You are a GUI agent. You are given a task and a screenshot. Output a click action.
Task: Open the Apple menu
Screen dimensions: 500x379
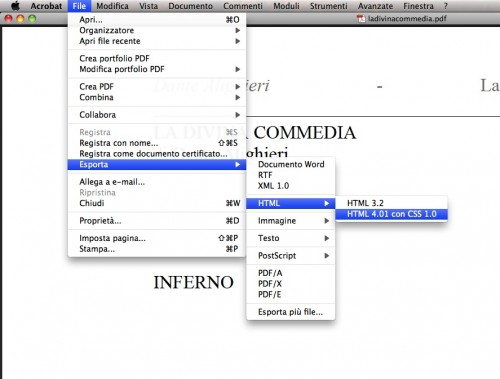tap(15, 6)
